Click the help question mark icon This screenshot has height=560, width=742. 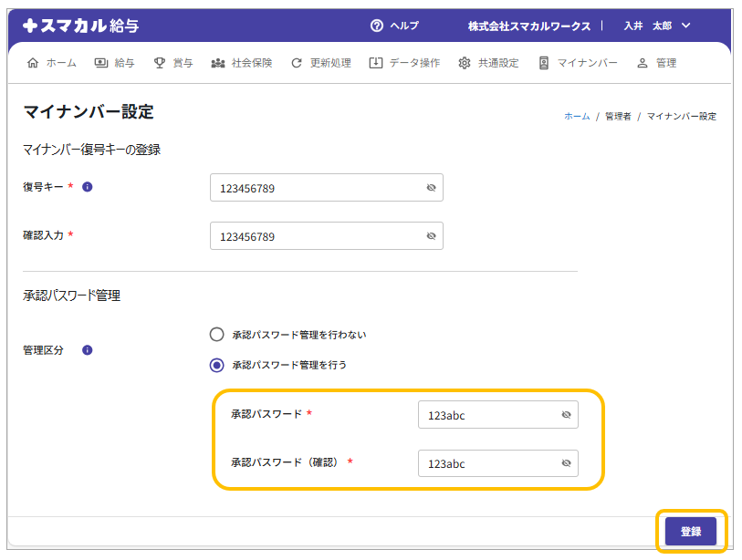coord(377,26)
